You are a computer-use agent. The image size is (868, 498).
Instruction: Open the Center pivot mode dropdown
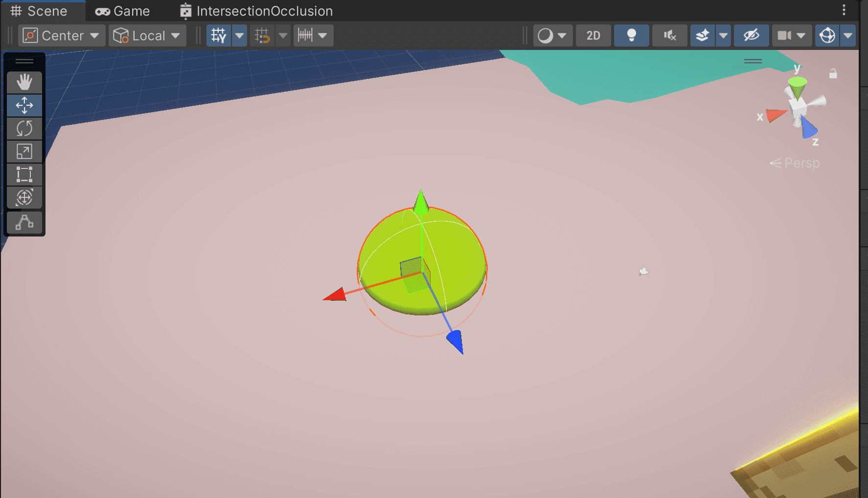click(62, 36)
